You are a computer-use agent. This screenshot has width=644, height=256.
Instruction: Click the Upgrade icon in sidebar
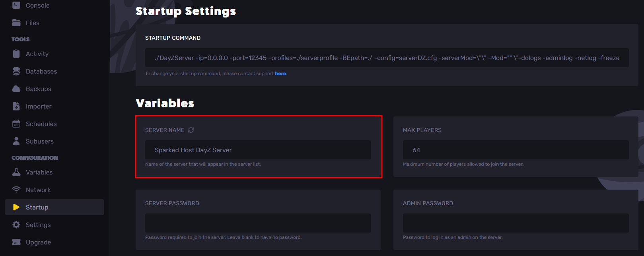click(x=16, y=242)
